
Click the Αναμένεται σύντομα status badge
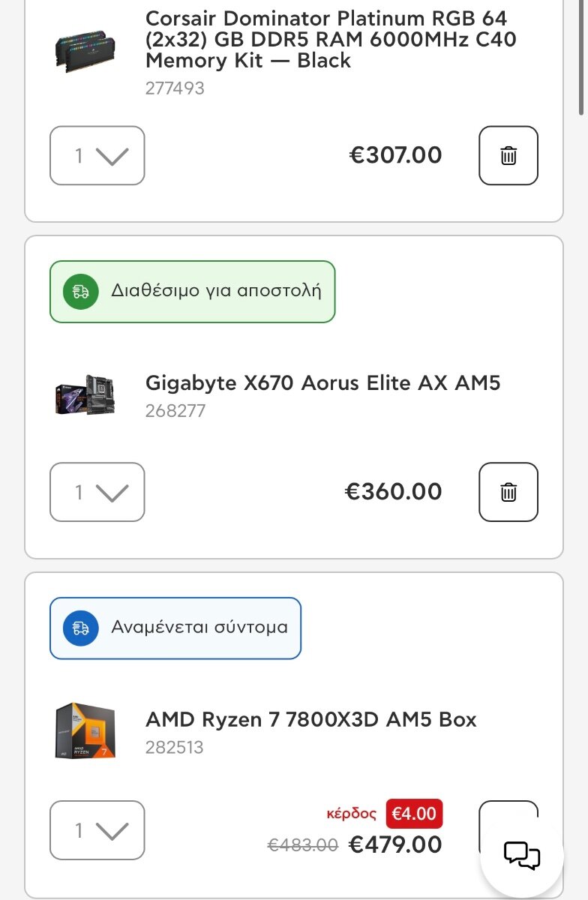click(175, 628)
